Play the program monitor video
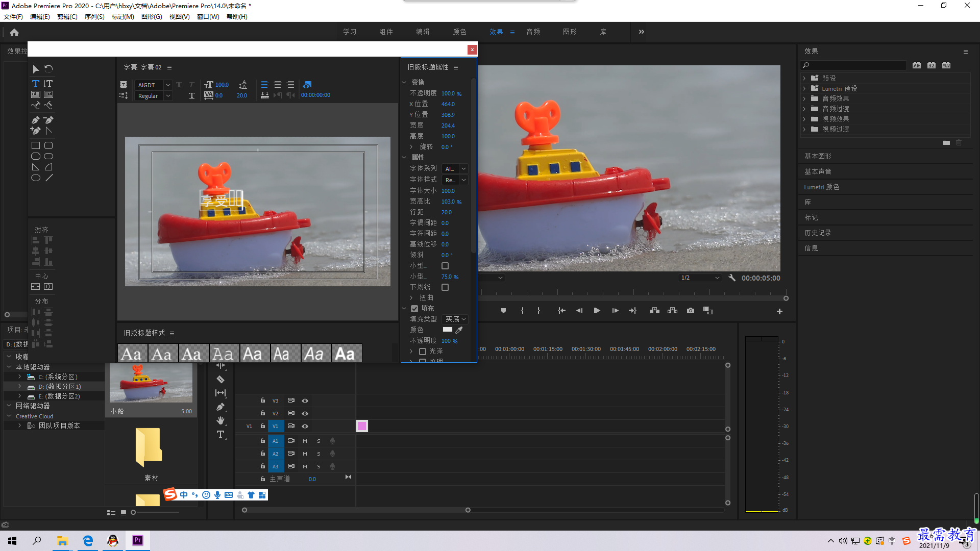This screenshot has height=551, width=980. [597, 311]
